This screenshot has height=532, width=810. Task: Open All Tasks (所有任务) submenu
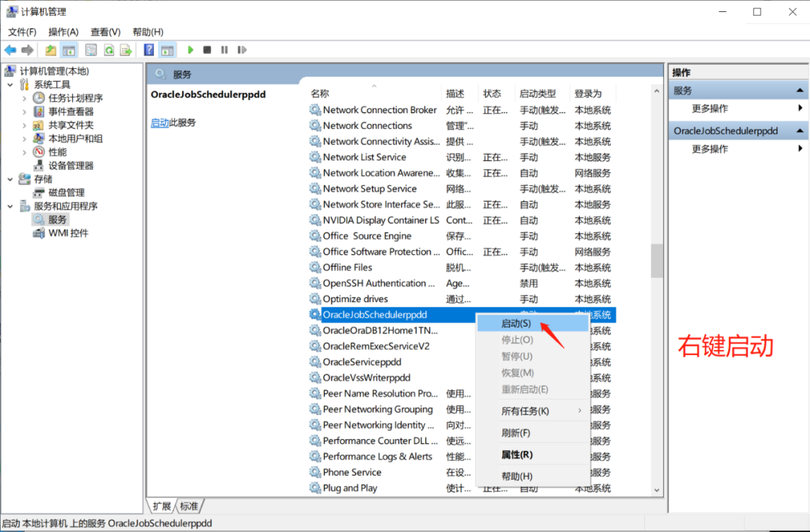pos(533,411)
